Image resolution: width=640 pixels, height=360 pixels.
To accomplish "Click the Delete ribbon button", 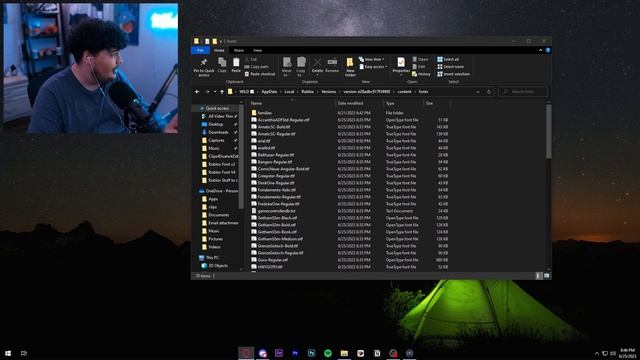I will pyautogui.click(x=317, y=67).
